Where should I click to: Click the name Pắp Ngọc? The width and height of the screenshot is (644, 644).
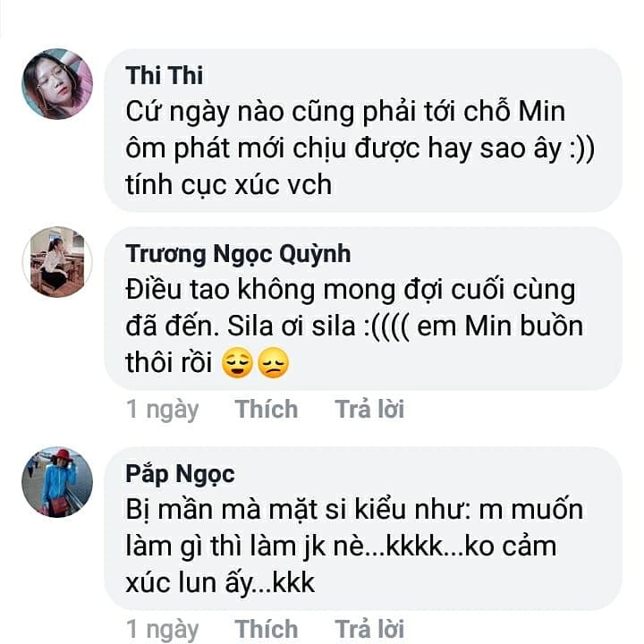point(180,473)
